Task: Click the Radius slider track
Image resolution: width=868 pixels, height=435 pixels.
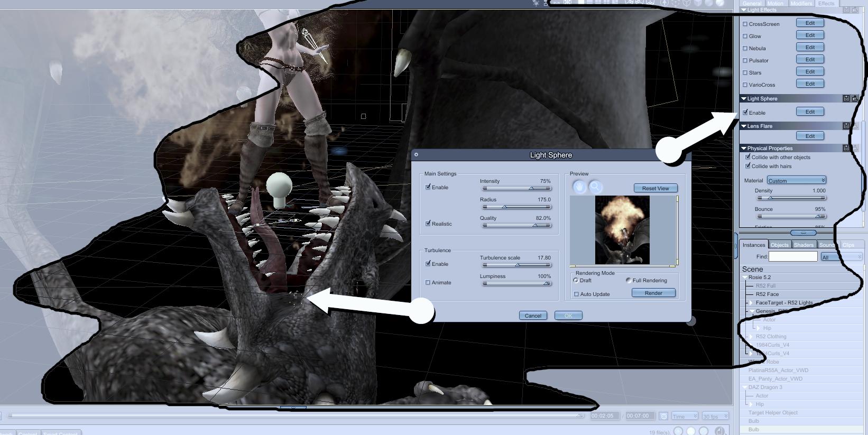Action: click(517, 207)
